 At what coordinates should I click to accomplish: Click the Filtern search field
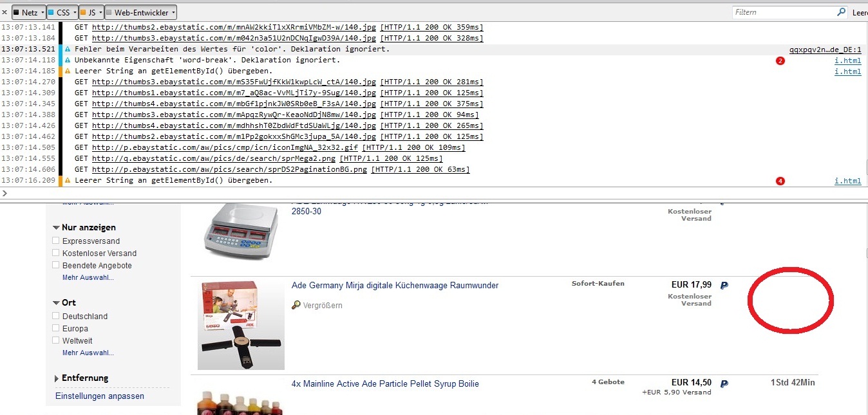click(784, 12)
